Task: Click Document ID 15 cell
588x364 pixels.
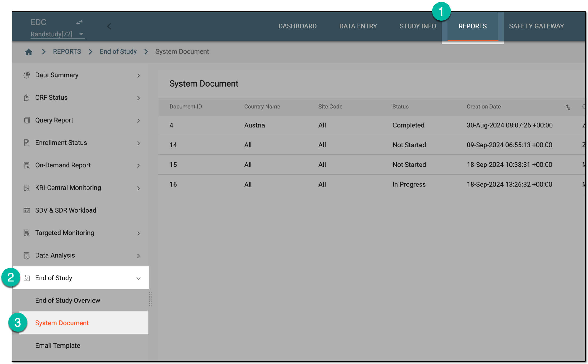Action: coord(173,165)
